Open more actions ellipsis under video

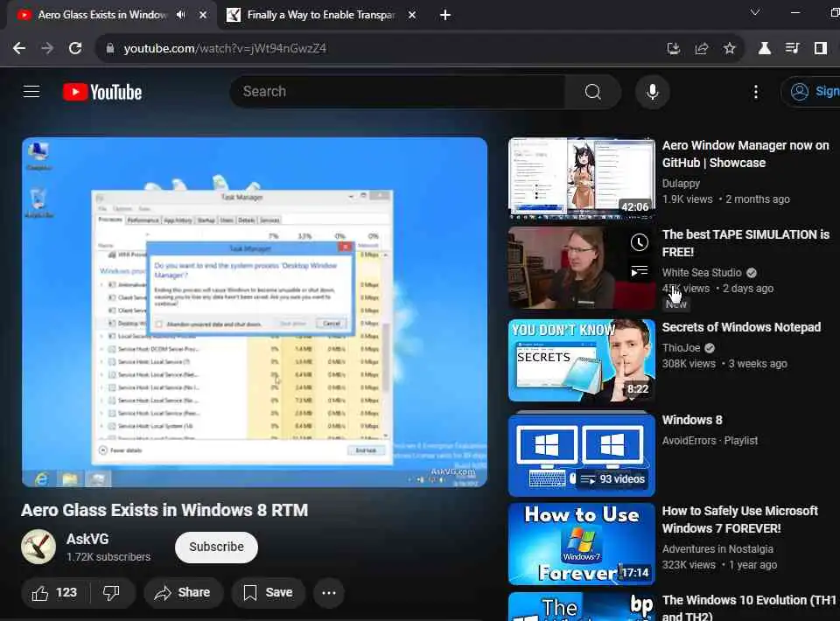pyautogui.click(x=328, y=593)
